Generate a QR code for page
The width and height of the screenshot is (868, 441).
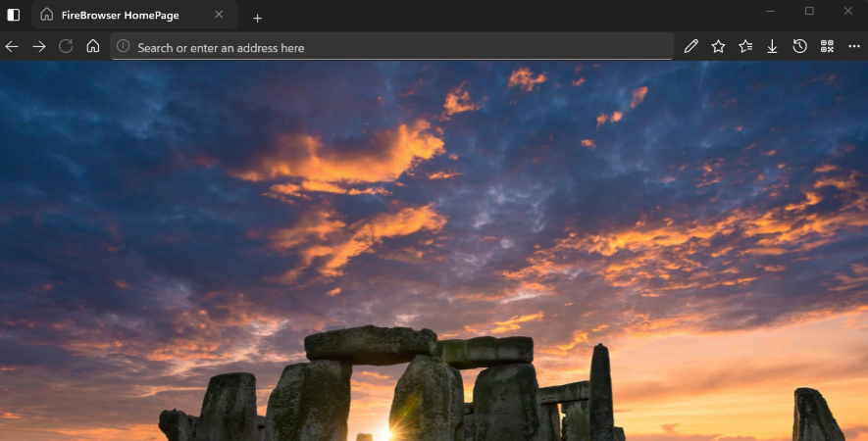(827, 46)
